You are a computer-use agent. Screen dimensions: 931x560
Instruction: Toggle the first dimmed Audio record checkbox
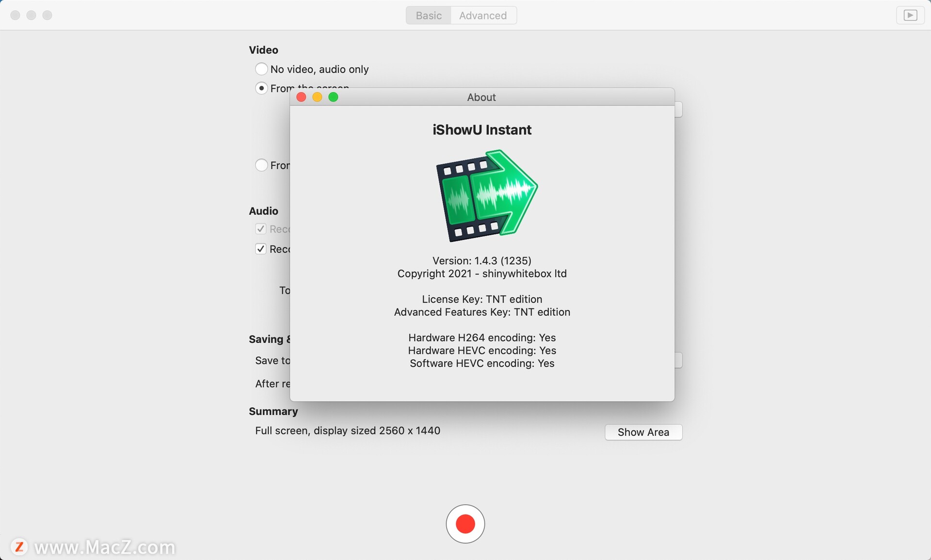[x=260, y=229]
